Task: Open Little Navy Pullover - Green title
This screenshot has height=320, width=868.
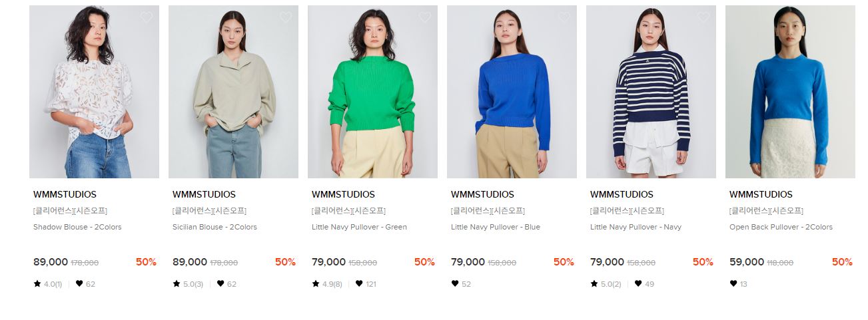Action: tap(359, 227)
